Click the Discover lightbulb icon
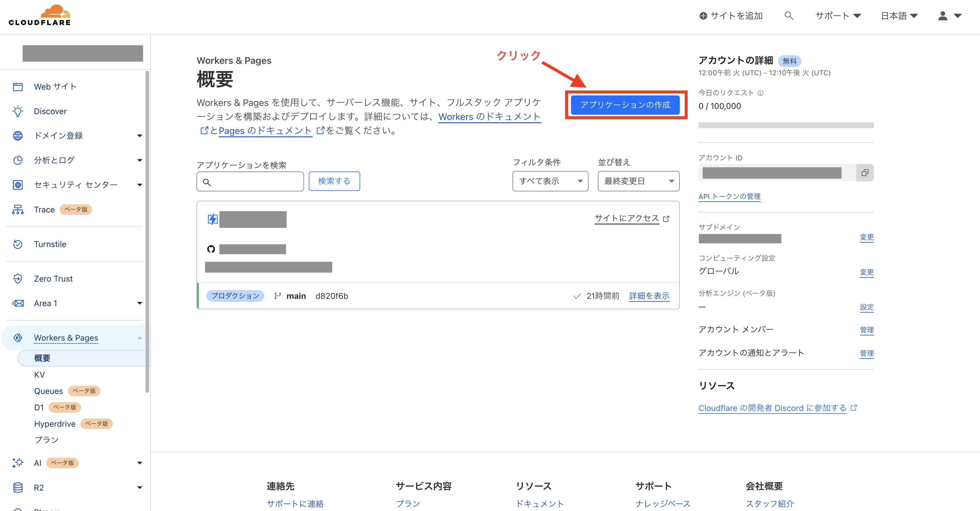980x511 pixels. pyautogui.click(x=18, y=111)
